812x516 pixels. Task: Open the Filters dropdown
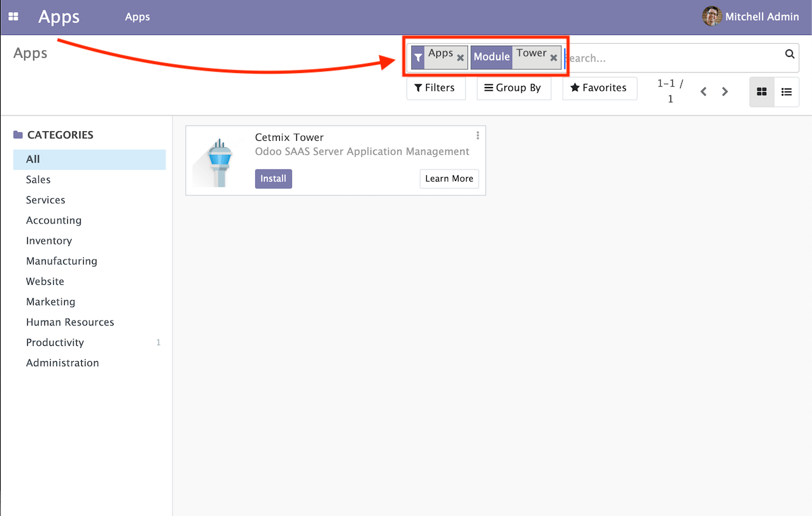[435, 88]
